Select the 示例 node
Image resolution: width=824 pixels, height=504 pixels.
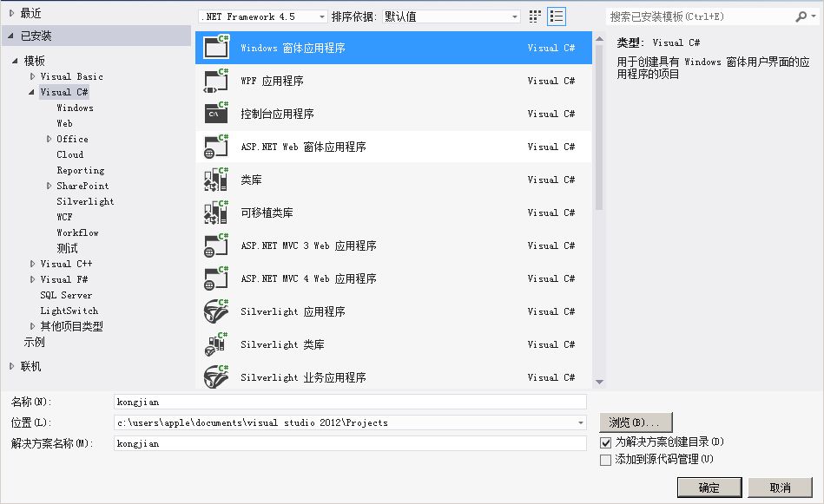[x=34, y=343]
